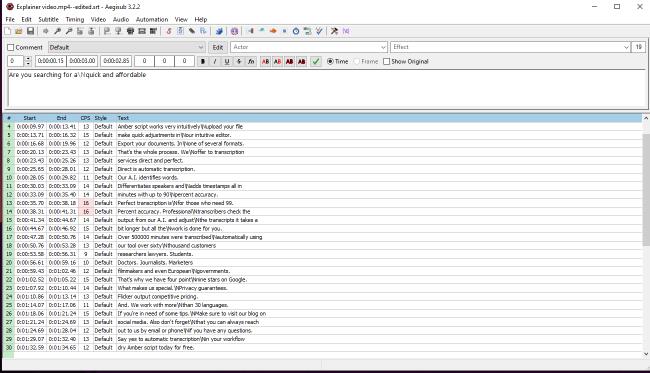Open script Properties icon
The height and width of the screenshot is (373, 650).
[x=180, y=31]
